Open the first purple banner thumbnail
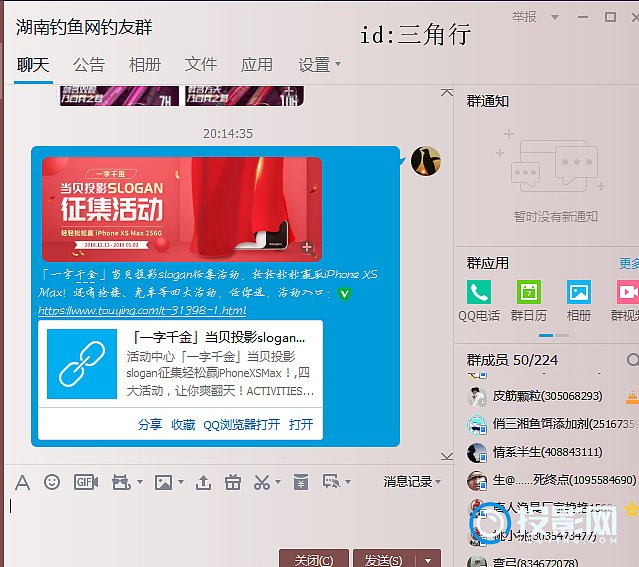The height and width of the screenshot is (567, 639). (119, 96)
